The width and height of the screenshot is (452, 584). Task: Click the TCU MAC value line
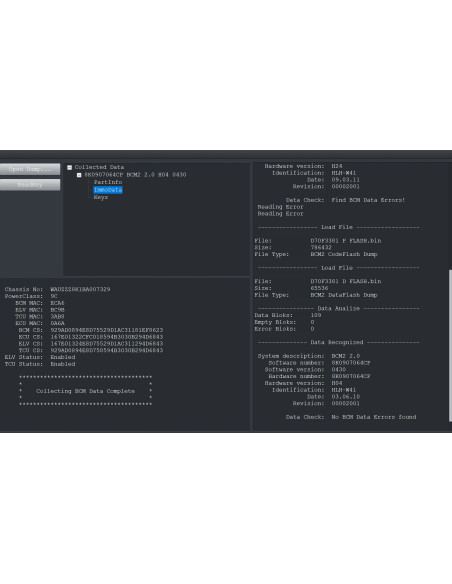coord(40,317)
